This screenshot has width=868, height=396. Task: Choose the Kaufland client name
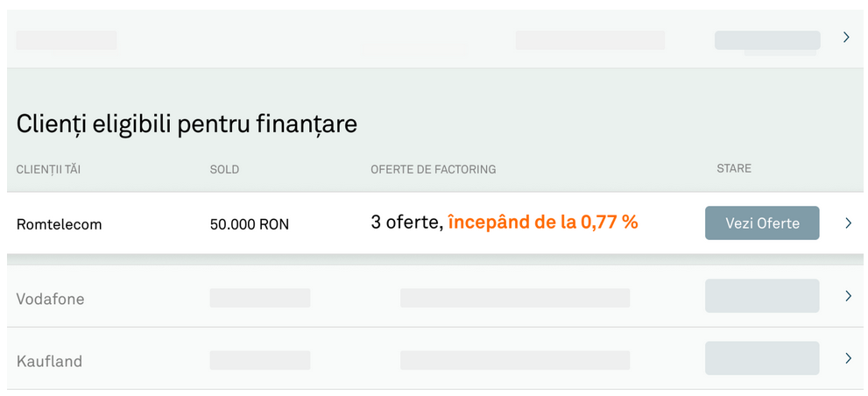[x=49, y=361]
